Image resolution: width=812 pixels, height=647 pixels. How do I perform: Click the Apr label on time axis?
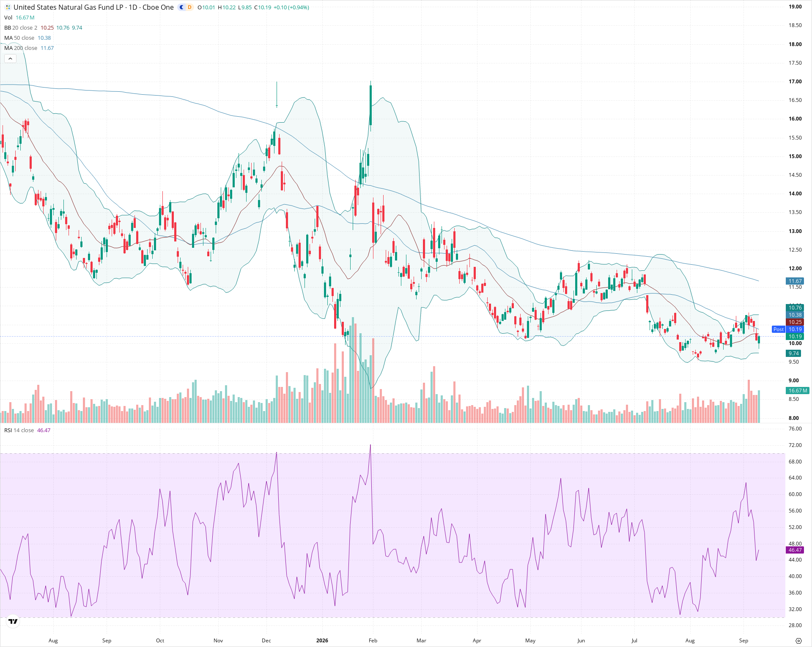click(x=477, y=641)
